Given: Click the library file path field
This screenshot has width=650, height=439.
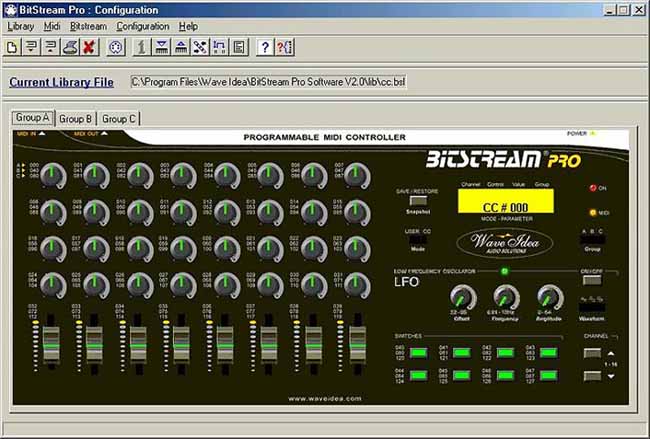Looking at the screenshot, I should point(269,82).
